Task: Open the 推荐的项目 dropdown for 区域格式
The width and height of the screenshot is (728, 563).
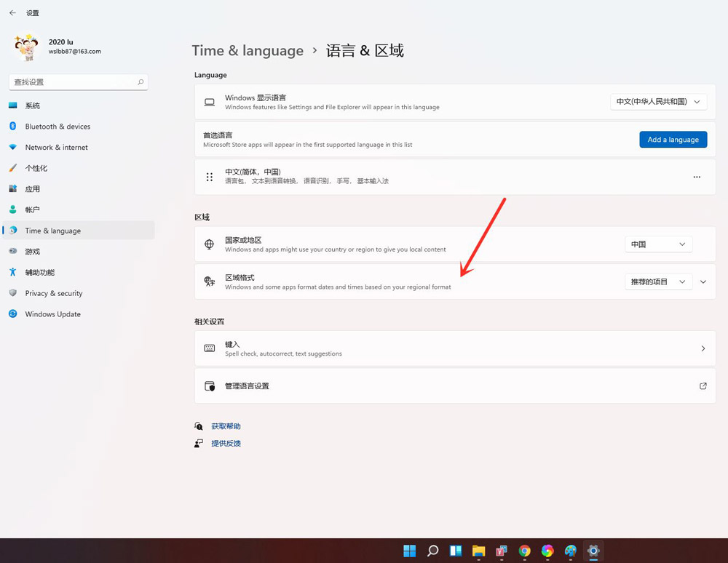Action: coord(658,281)
